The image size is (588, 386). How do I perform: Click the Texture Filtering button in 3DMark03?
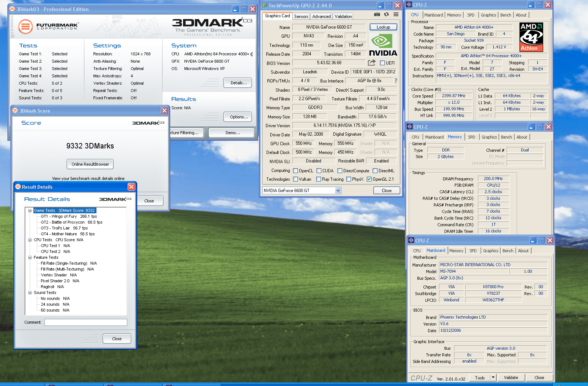pos(187,133)
